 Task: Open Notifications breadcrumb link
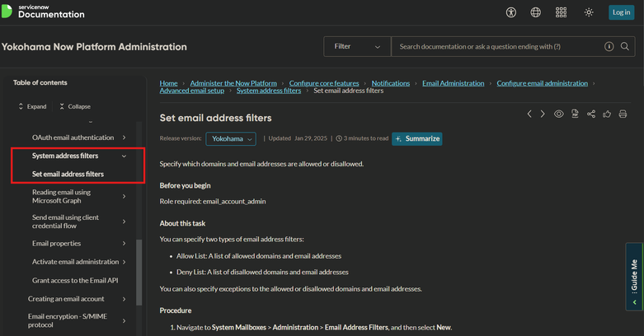(x=391, y=83)
